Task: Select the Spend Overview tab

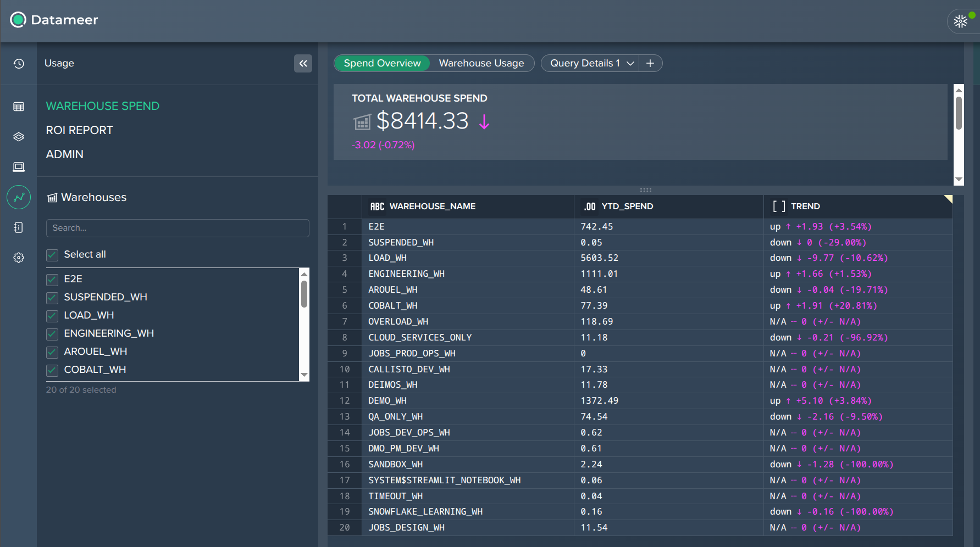Action: pyautogui.click(x=381, y=63)
